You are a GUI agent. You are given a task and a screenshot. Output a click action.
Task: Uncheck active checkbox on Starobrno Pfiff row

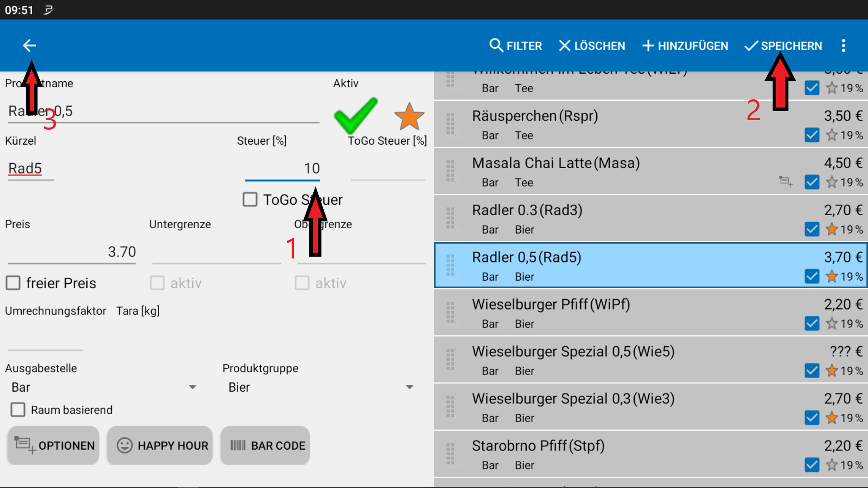coord(812,465)
